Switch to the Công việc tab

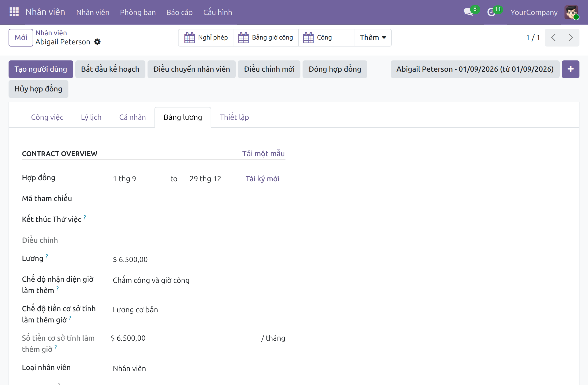(47, 117)
